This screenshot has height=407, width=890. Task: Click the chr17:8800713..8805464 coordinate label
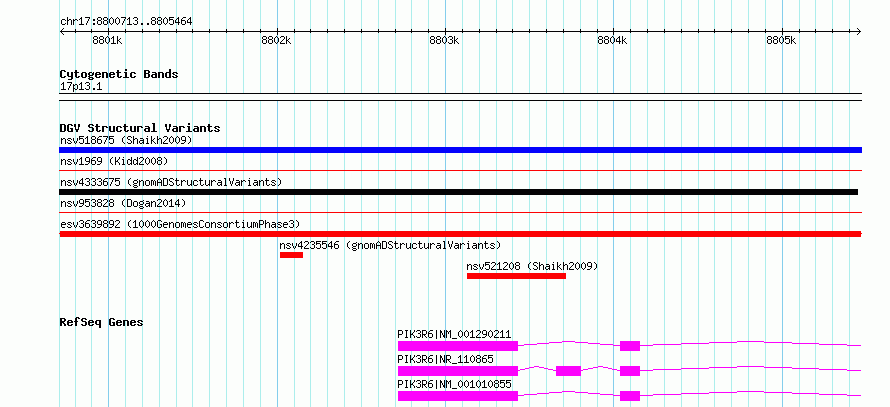coord(126,22)
